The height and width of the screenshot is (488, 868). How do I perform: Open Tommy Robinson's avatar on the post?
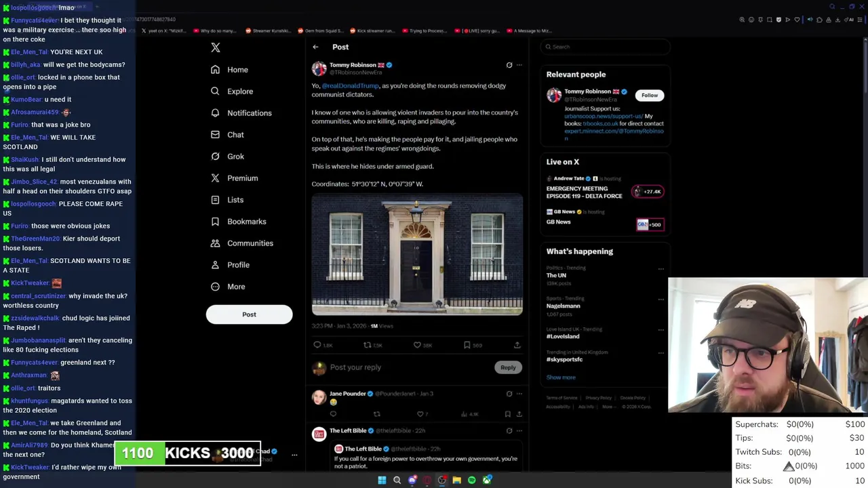(x=319, y=68)
